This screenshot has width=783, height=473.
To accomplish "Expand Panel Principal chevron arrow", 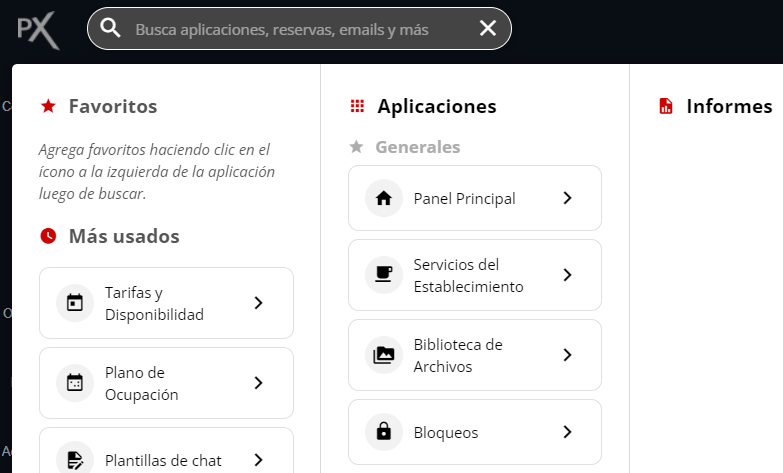I will pos(567,198).
